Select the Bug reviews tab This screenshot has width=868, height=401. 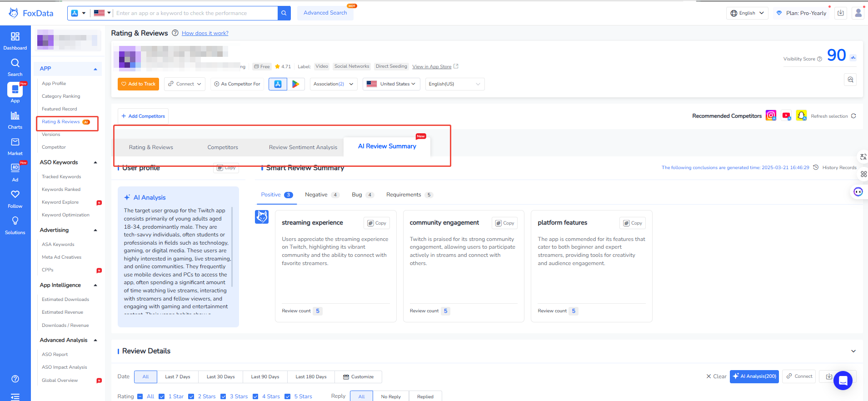click(363, 195)
